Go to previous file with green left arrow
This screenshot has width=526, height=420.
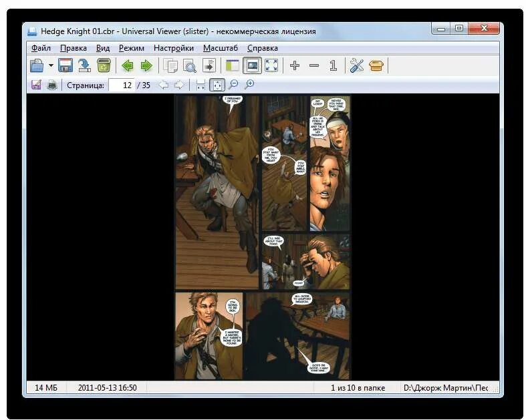pyautogui.click(x=128, y=65)
